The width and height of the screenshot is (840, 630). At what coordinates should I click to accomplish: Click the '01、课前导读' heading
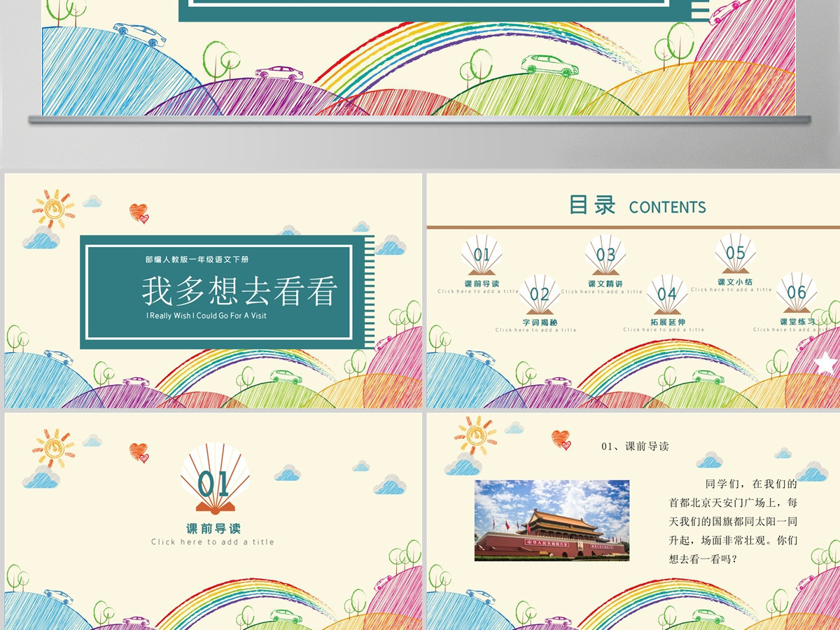[x=635, y=446]
